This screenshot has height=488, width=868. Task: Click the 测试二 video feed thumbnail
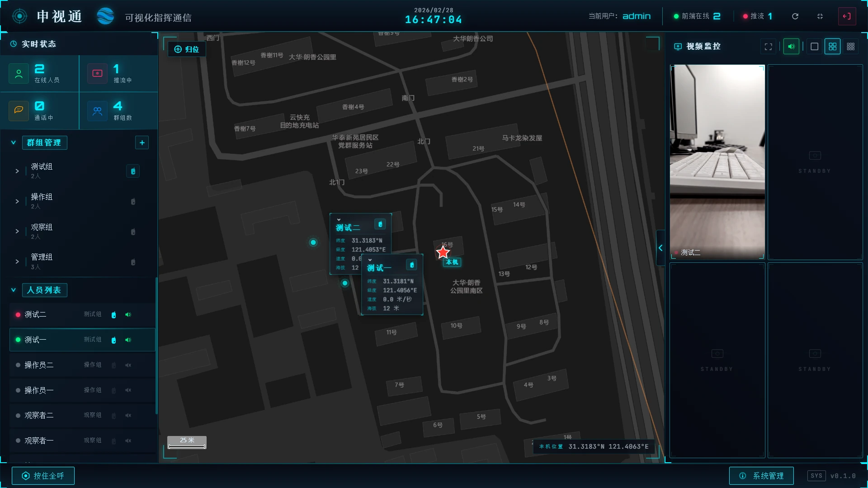click(717, 161)
